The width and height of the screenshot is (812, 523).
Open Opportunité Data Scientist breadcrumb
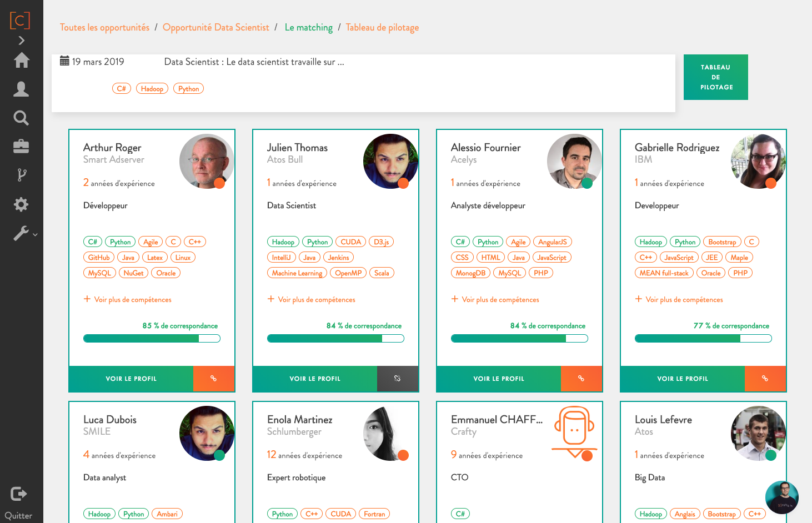(x=215, y=28)
